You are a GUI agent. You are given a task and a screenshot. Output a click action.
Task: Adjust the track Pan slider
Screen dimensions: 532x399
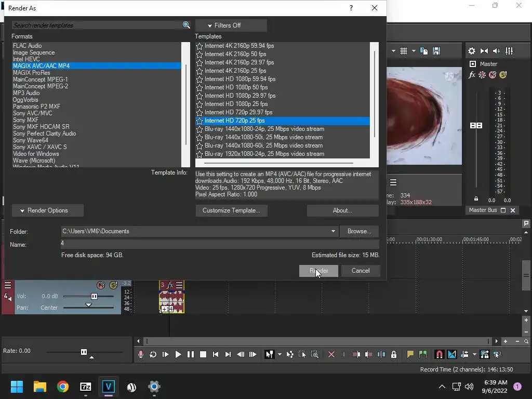coord(88,305)
